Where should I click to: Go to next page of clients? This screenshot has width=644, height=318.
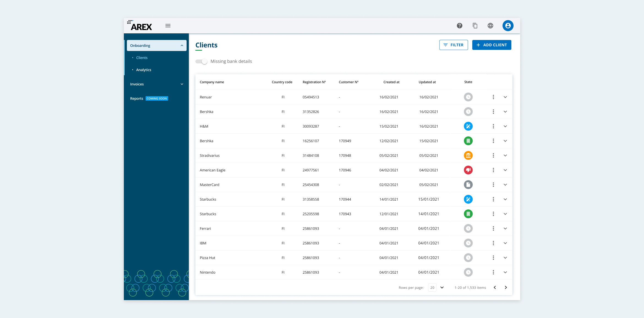[x=506, y=287]
